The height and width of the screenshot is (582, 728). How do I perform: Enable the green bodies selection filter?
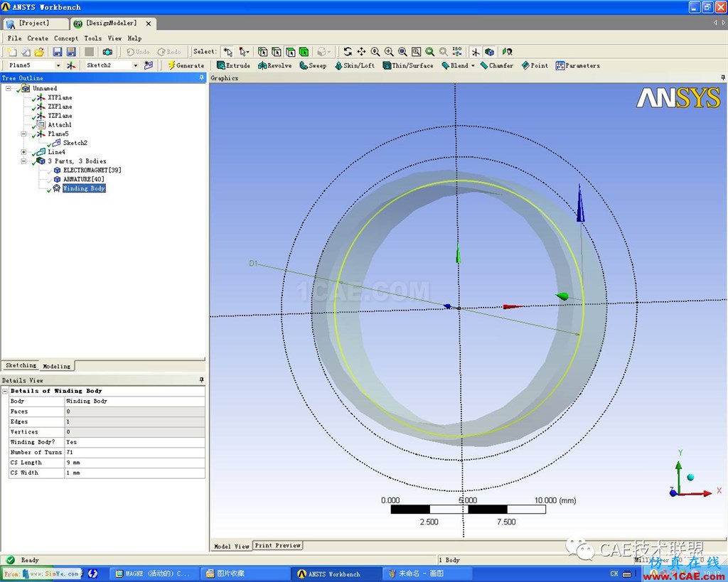point(304,52)
